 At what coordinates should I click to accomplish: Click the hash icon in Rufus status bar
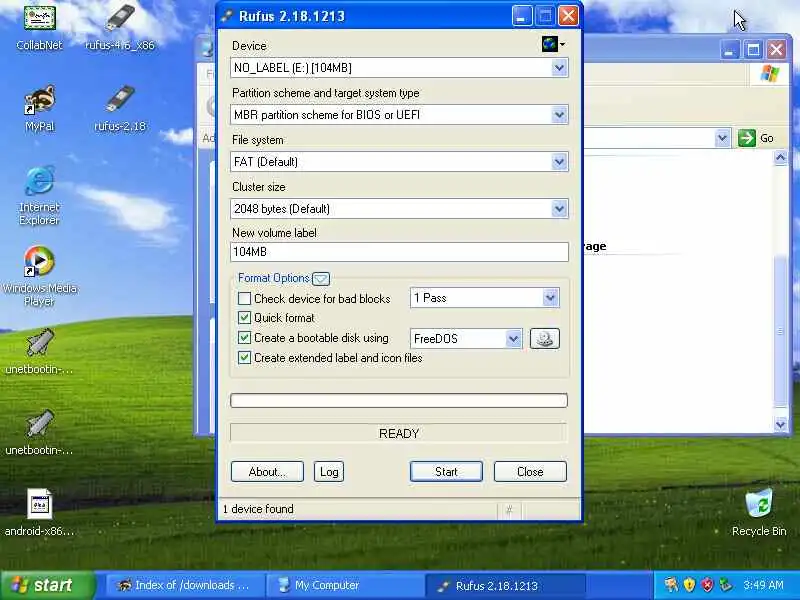(509, 509)
